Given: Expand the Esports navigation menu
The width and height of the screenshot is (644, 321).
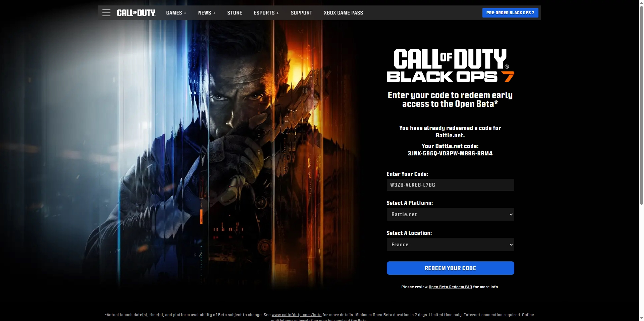Looking at the screenshot, I should tap(266, 13).
